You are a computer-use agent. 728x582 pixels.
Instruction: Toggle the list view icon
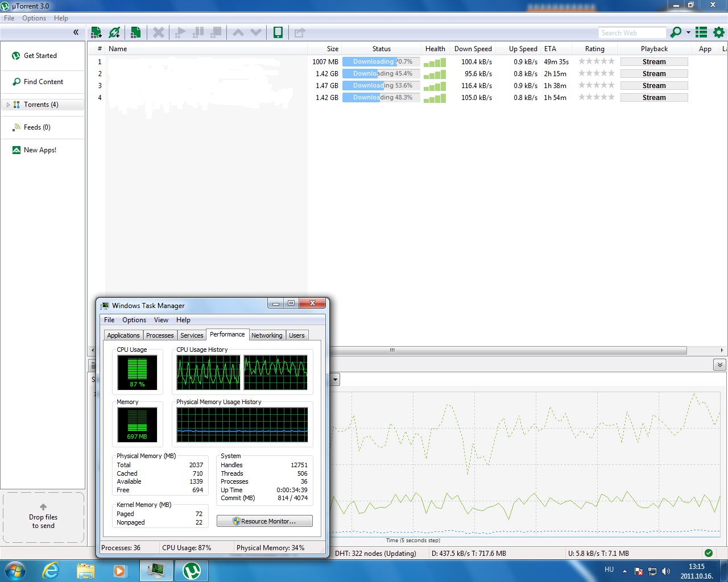[701, 32]
